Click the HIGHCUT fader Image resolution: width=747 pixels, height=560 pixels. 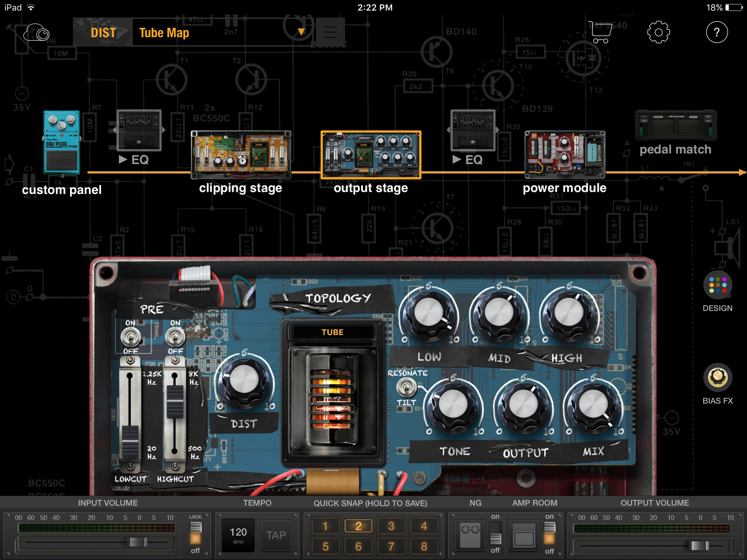(x=175, y=401)
